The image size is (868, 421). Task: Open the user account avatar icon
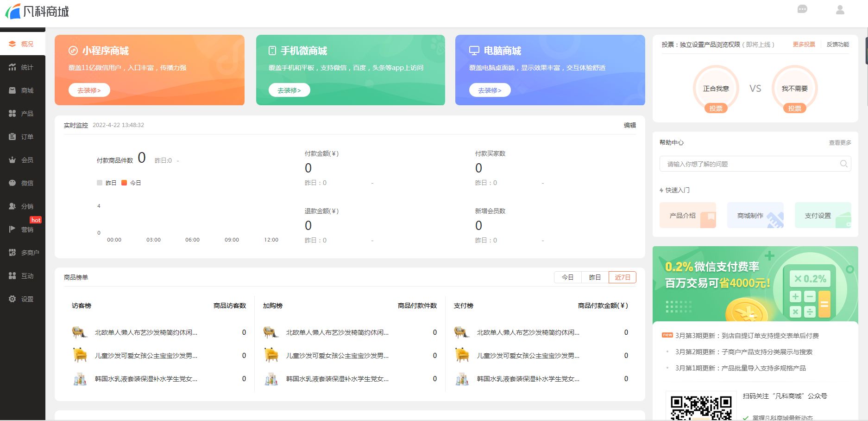point(840,10)
